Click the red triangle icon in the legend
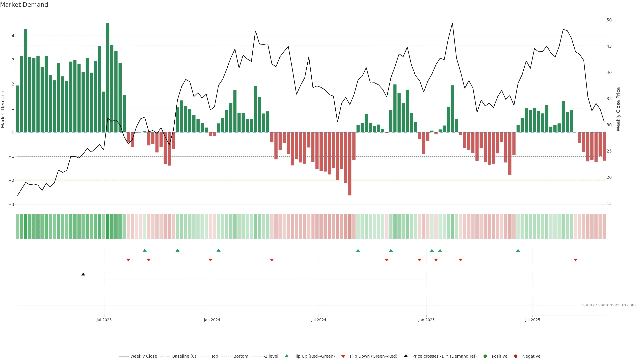 pyautogui.click(x=343, y=356)
